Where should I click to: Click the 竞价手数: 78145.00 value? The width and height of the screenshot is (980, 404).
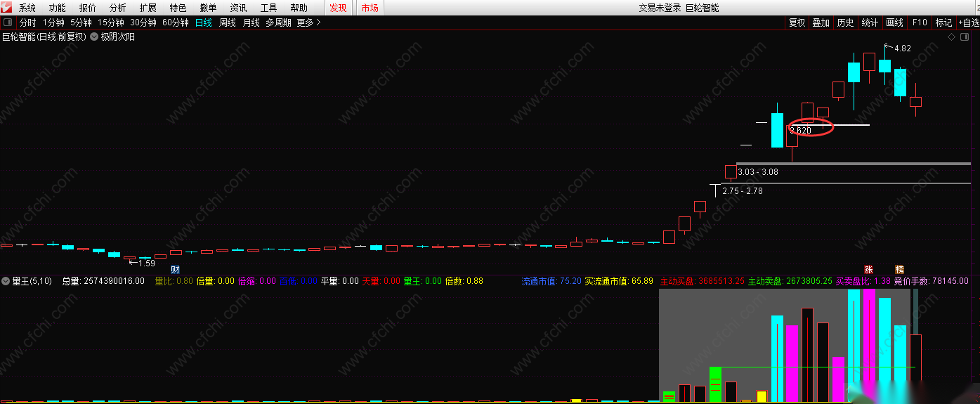[931, 281]
